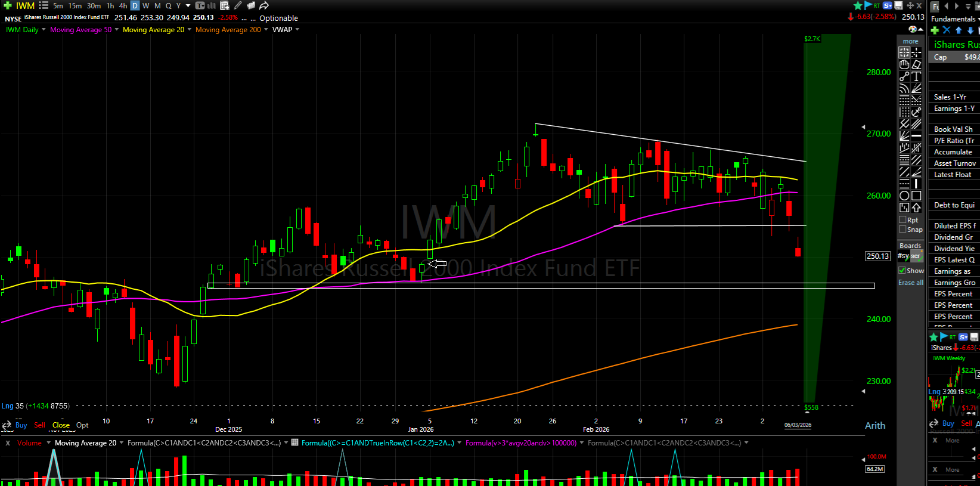Viewport: 980px width, 486px height.
Task: Select the trendline segment tool
Action: (x=904, y=76)
